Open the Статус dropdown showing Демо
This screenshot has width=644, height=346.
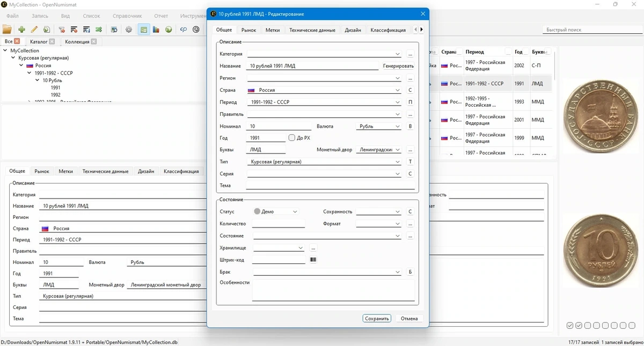point(276,211)
